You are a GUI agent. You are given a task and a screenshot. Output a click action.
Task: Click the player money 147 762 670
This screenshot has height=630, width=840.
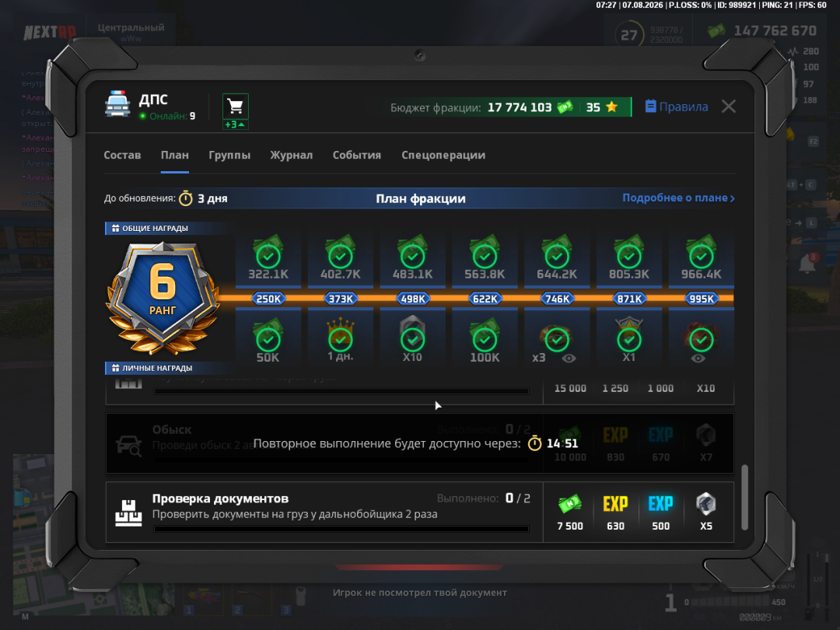[775, 30]
